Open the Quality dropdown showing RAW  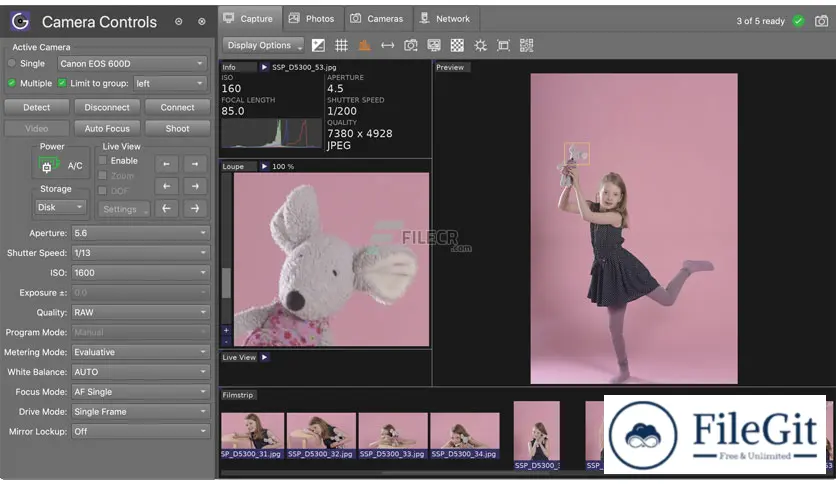(x=141, y=312)
